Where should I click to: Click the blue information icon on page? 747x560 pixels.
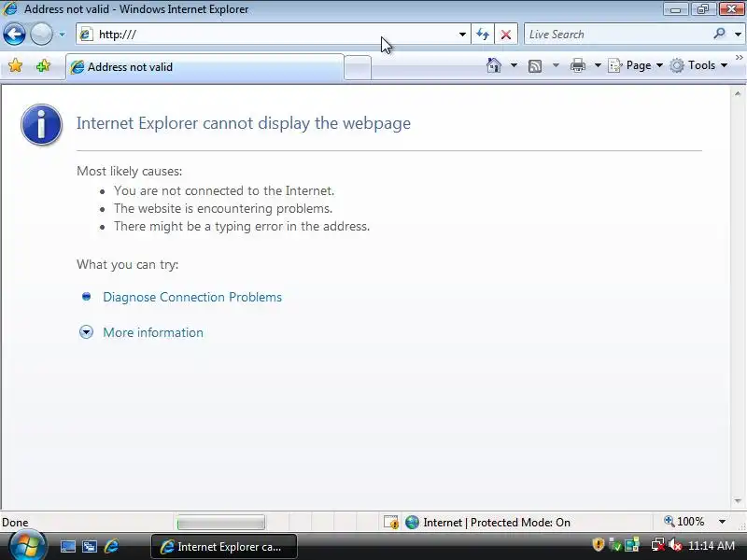click(x=41, y=124)
